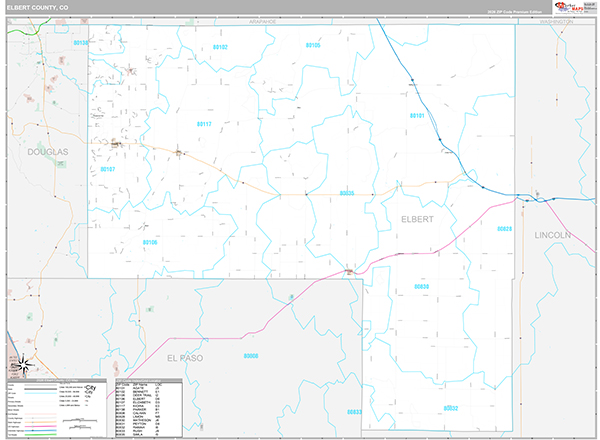The width and height of the screenshot is (600, 440).
Task: Click the EL PASO county label
Action: click(x=185, y=358)
